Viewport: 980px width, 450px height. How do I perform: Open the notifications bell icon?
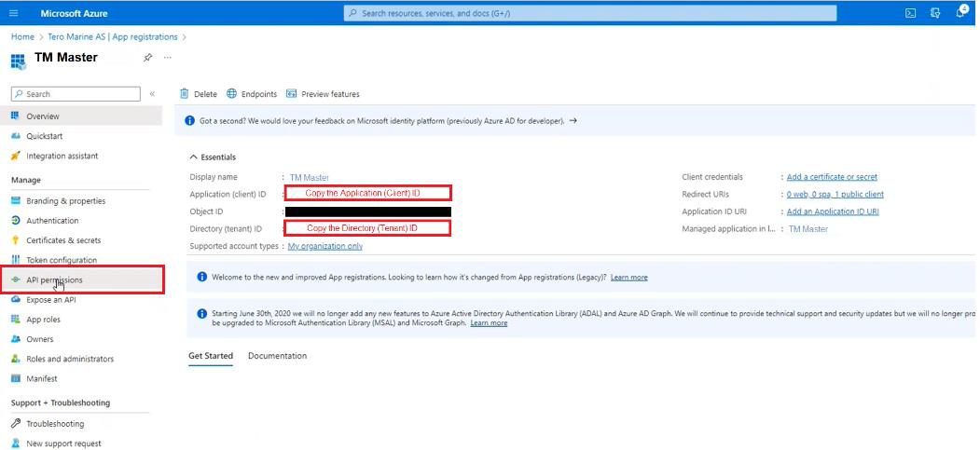(x=959, y=13)
